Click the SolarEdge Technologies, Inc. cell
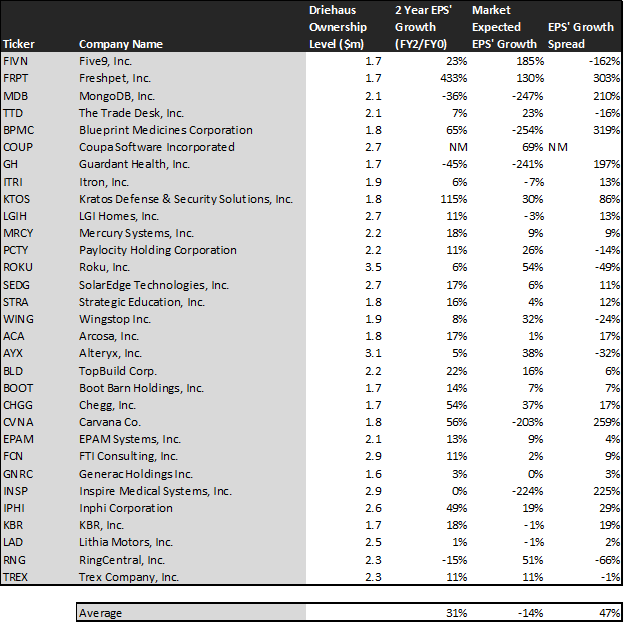 tap(154, 285)
